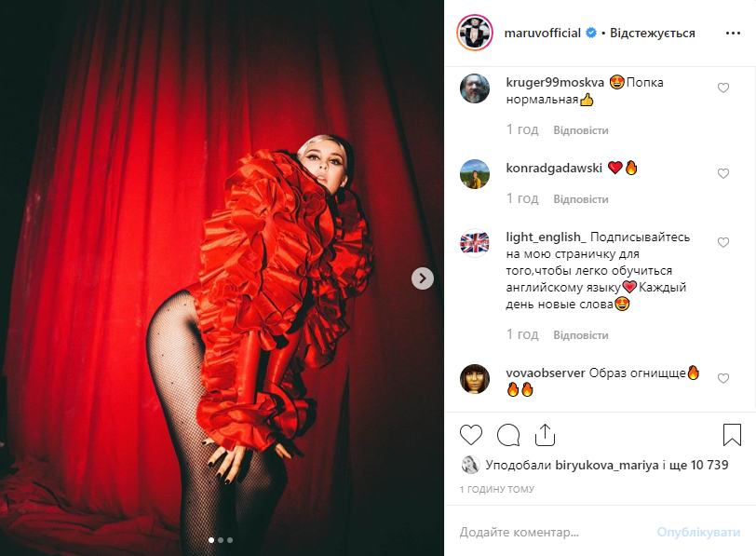Like kruger99moskva's comment heart
The image size is (756, 556).
[723, 88]
